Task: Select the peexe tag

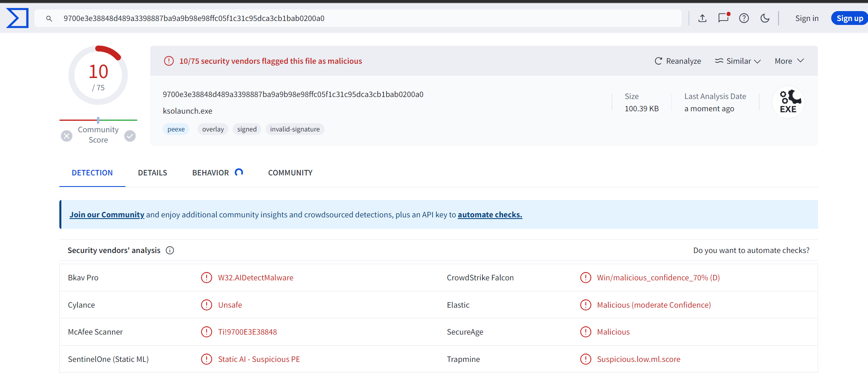Action: (176, 129)
